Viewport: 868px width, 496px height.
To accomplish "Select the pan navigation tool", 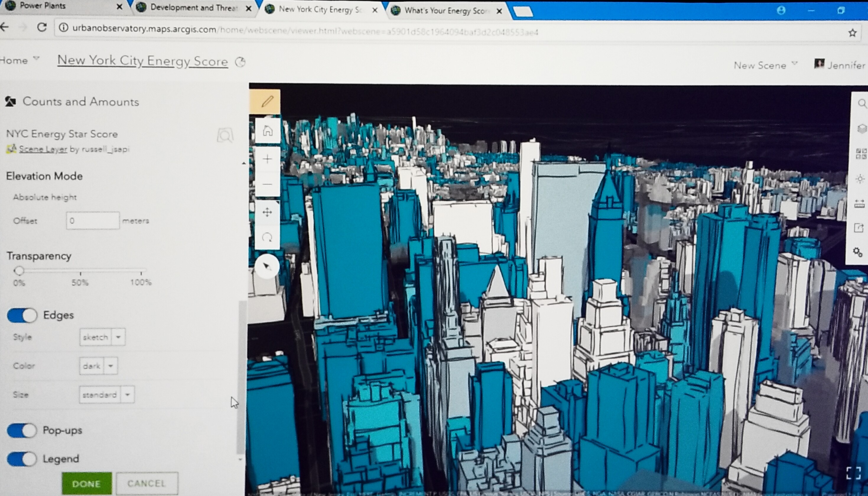I will (x=267, y=213).
